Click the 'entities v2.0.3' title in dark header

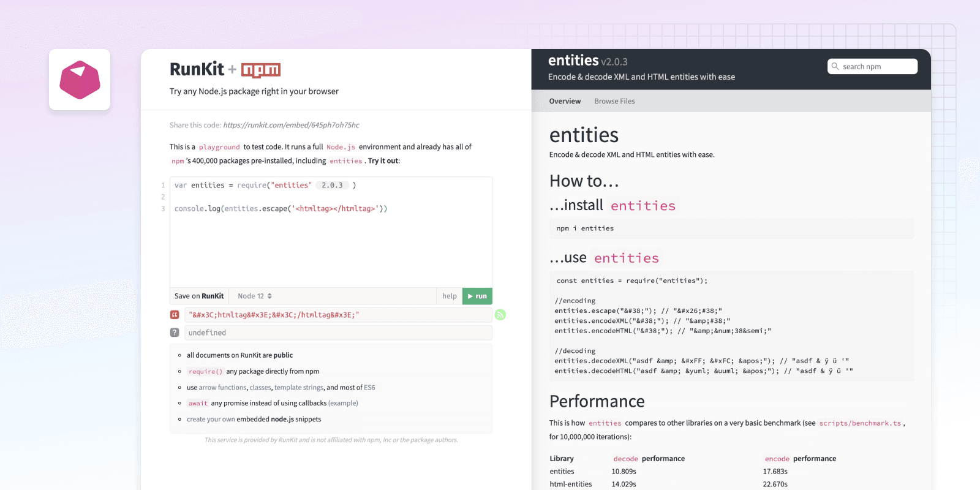588,61
